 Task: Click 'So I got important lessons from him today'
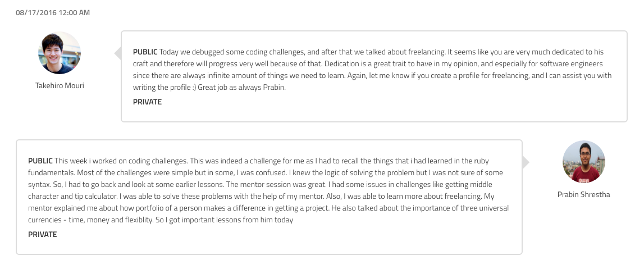pyautogui.click(x=224, y=220)
